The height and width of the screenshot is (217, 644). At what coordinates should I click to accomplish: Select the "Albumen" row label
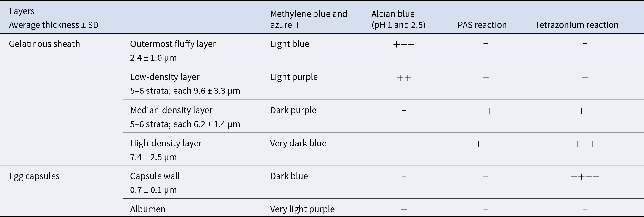point(148,209)
